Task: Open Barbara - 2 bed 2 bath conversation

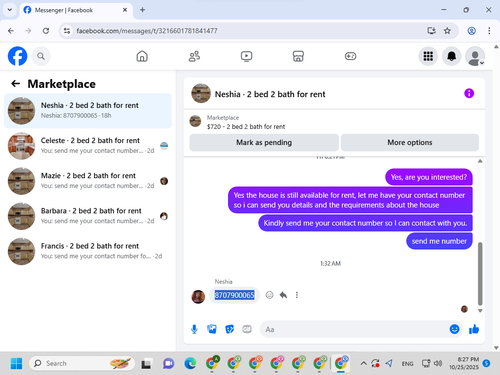Action: [x=88, y=216]
